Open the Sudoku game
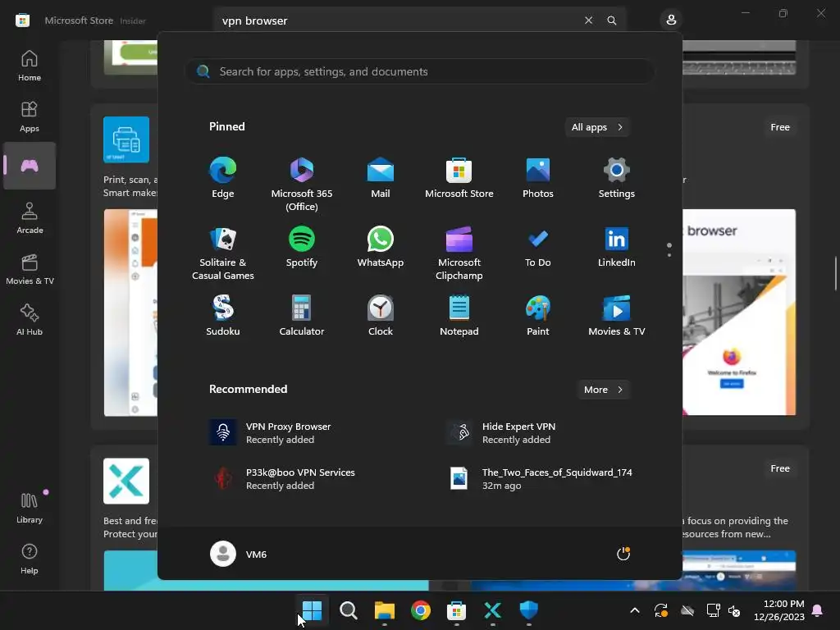840x630 pixels. (223, 316)
